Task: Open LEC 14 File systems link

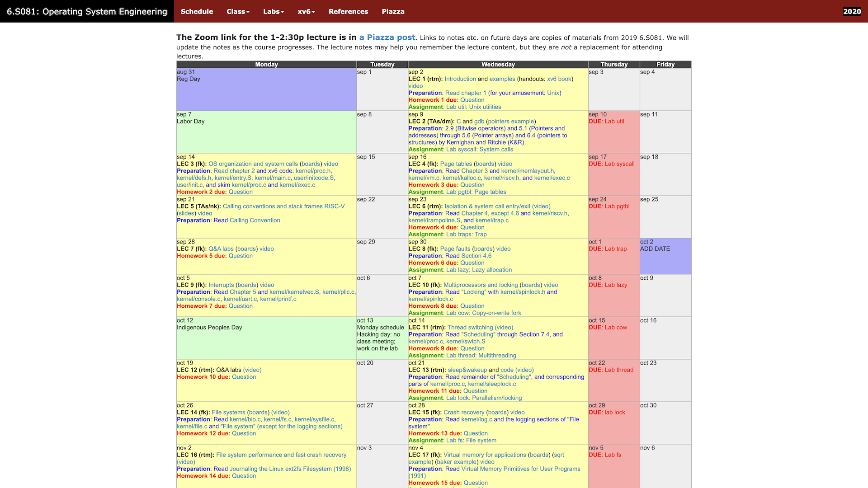Action: tap(228, 413)
